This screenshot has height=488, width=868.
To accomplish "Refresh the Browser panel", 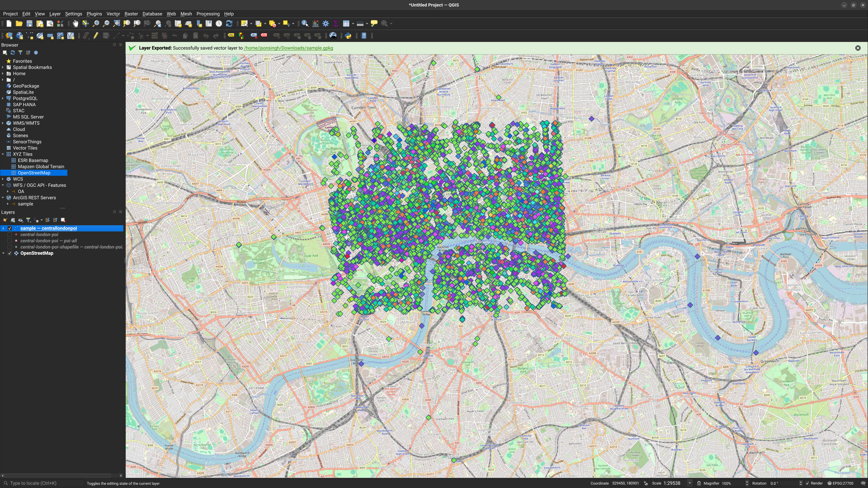I will coord(13,53).
